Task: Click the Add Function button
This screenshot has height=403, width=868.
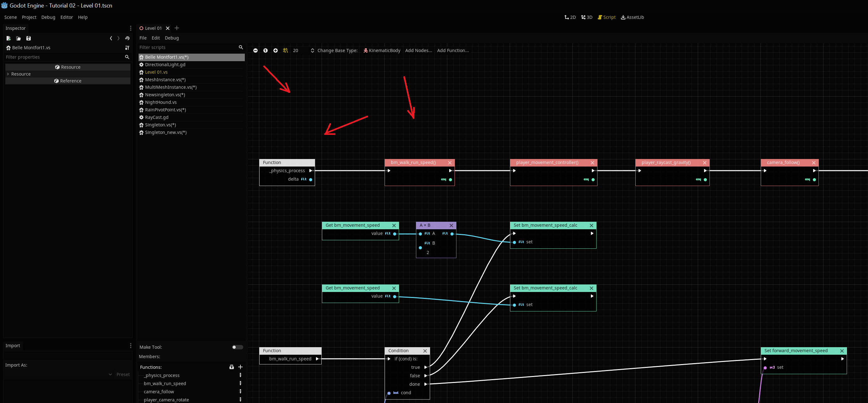Action: click(x=453, y=50)
